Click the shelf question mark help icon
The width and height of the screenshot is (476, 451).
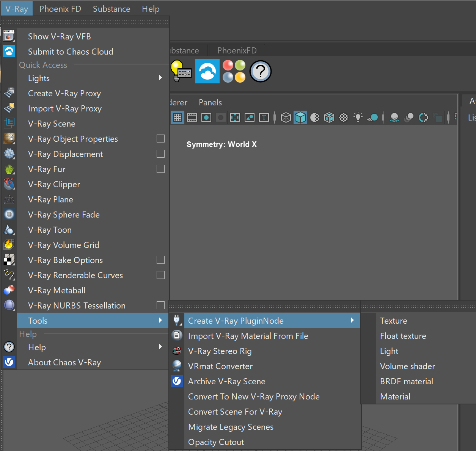261,71
